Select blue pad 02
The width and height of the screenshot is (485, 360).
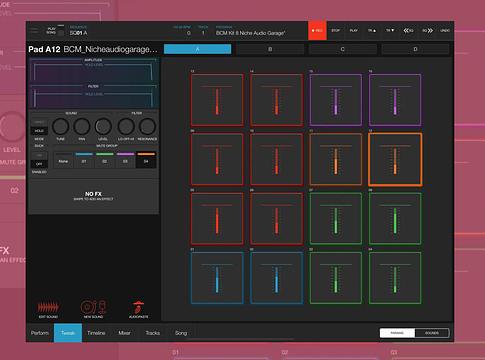coord(276,278)
